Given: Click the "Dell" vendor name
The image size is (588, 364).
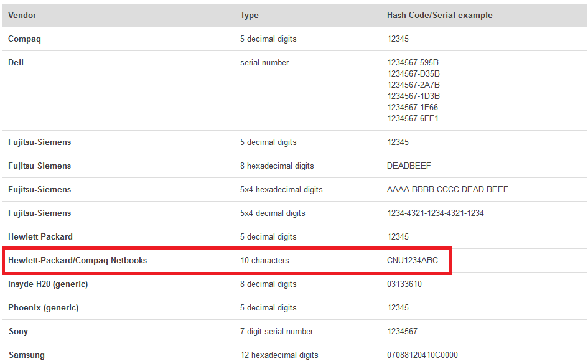Looking at the screenshot, I should click(x=16, y=63).
